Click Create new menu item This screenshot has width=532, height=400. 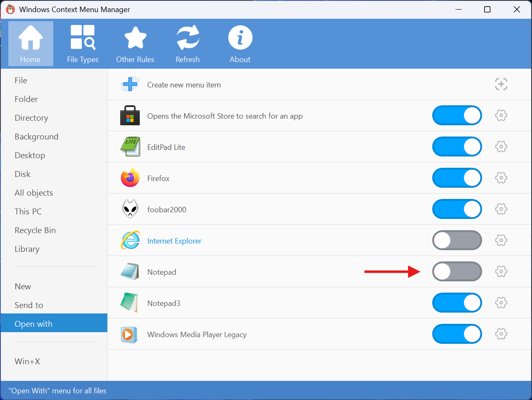184,85
